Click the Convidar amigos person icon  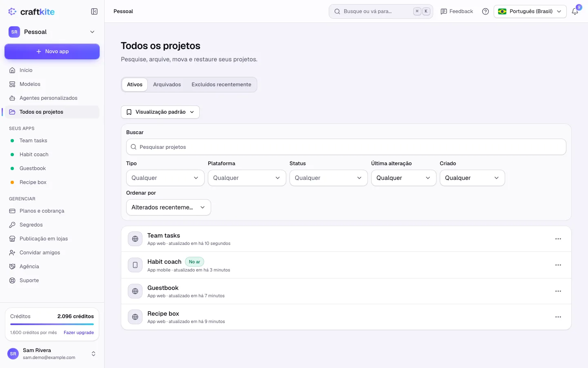12,253
